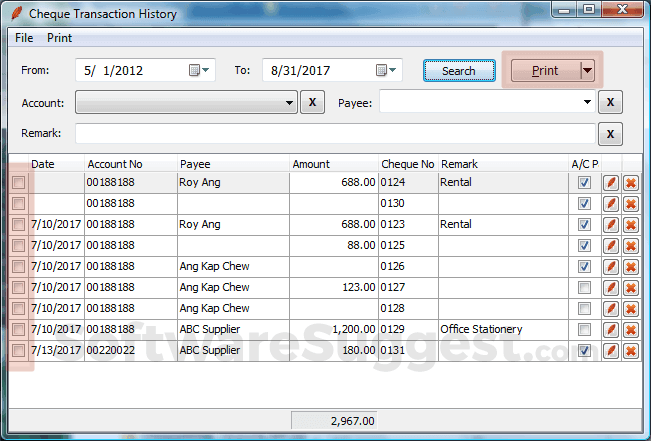The image size is (651, 441).
Task: Delete cheque 0126 using red X icon
Action: coord(631,267)
